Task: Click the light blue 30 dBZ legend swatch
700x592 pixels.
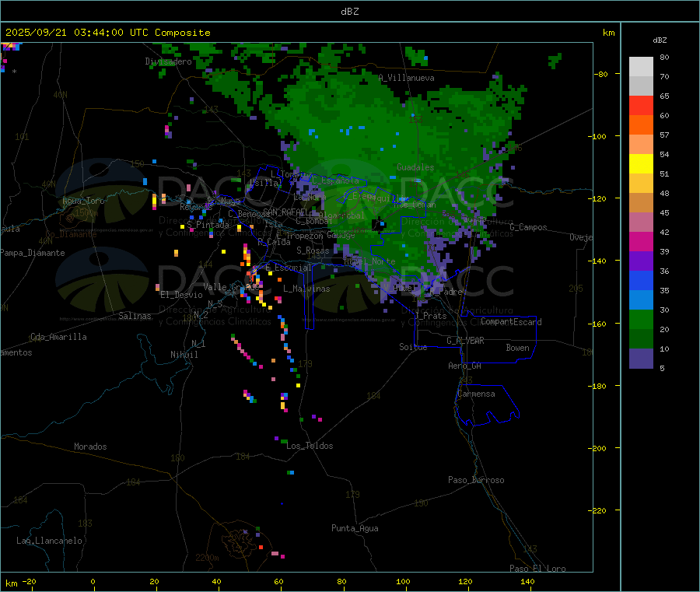Action: [641, 300]
